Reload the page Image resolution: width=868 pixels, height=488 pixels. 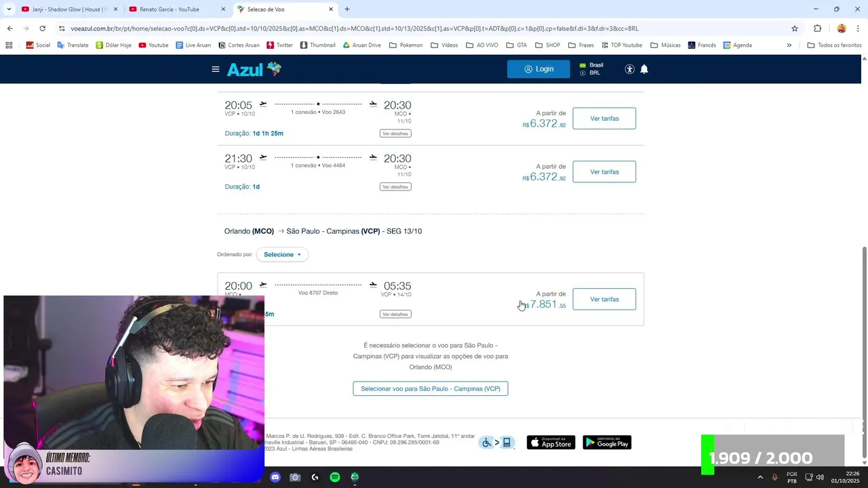(42, 28)
